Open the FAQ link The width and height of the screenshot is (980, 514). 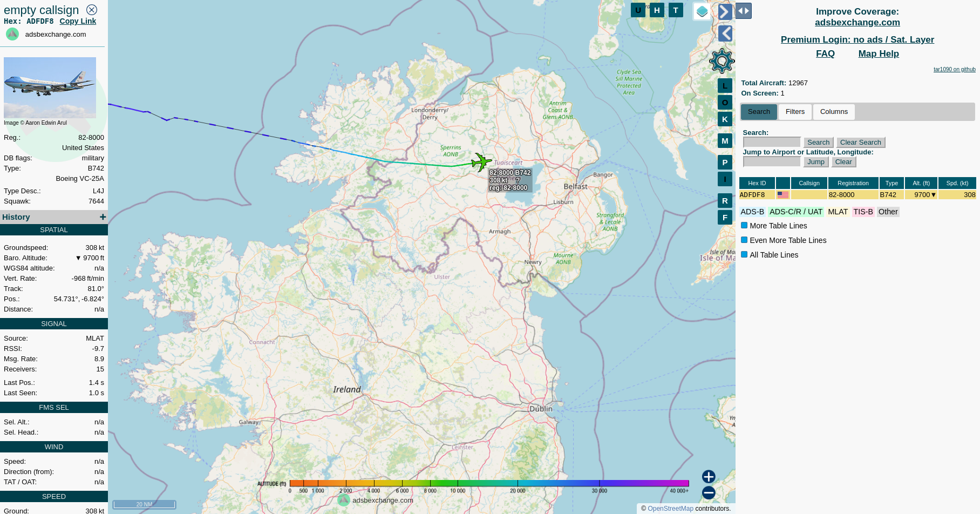[x=825, y=53]
